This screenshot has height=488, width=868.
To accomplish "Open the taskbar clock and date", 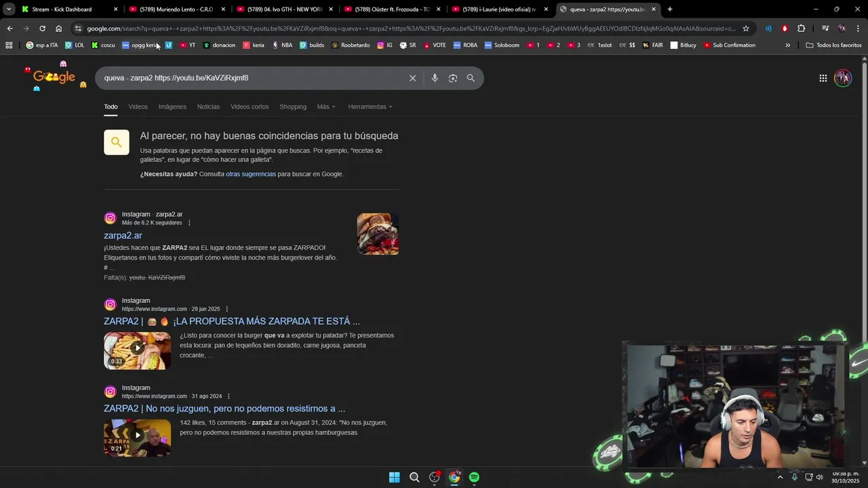I will (x=845, y=477).
